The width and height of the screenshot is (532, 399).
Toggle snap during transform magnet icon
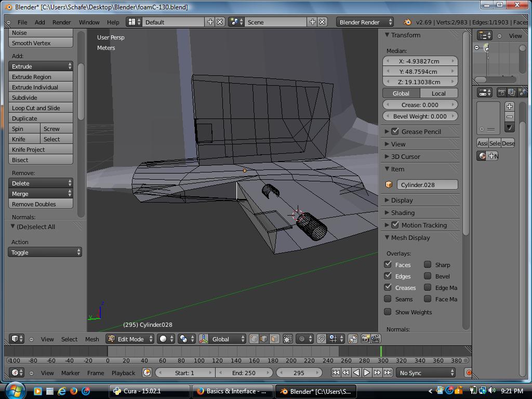[x=321, y=339]
